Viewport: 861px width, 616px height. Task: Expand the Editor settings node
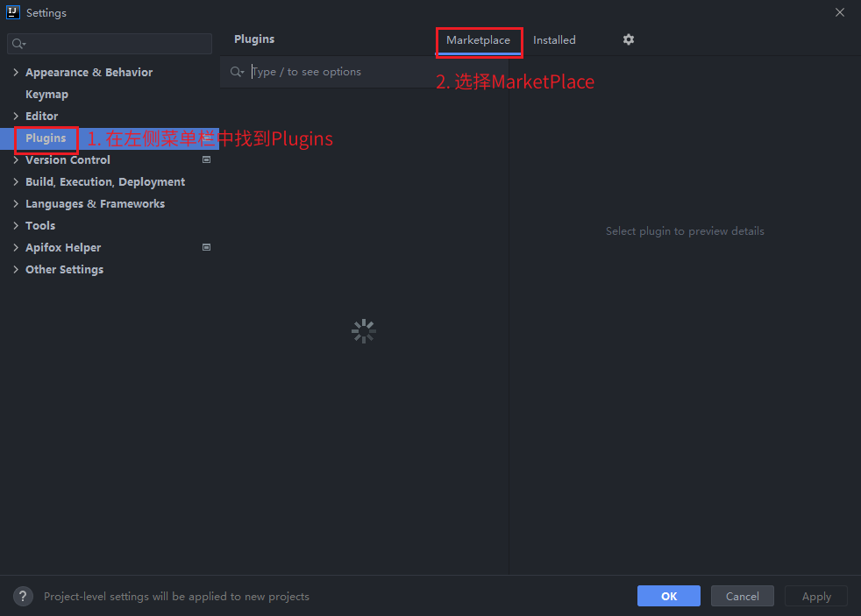pyautogui.click(x=16, y=116)
